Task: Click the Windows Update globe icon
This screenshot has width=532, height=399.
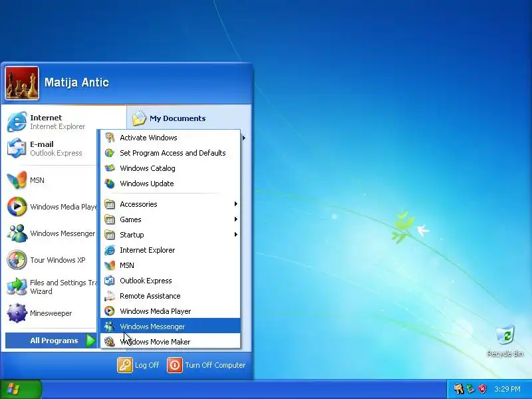Action: click(110, 184)
